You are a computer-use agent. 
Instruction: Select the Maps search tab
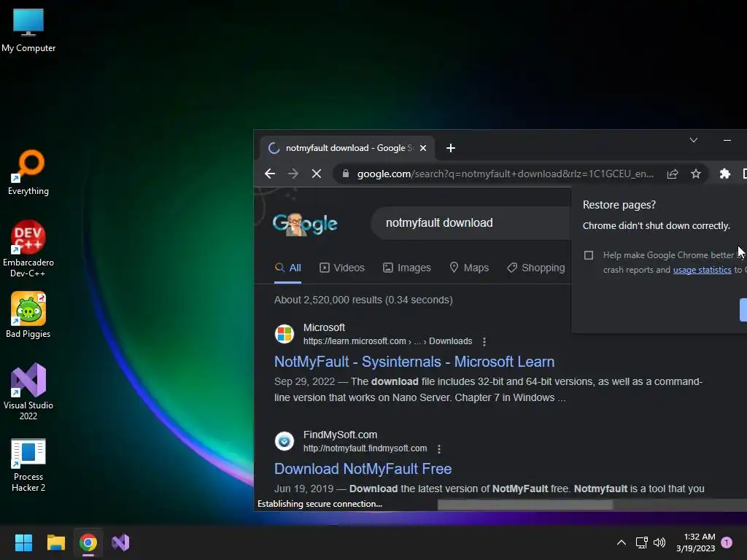click(x=469, y=268)
